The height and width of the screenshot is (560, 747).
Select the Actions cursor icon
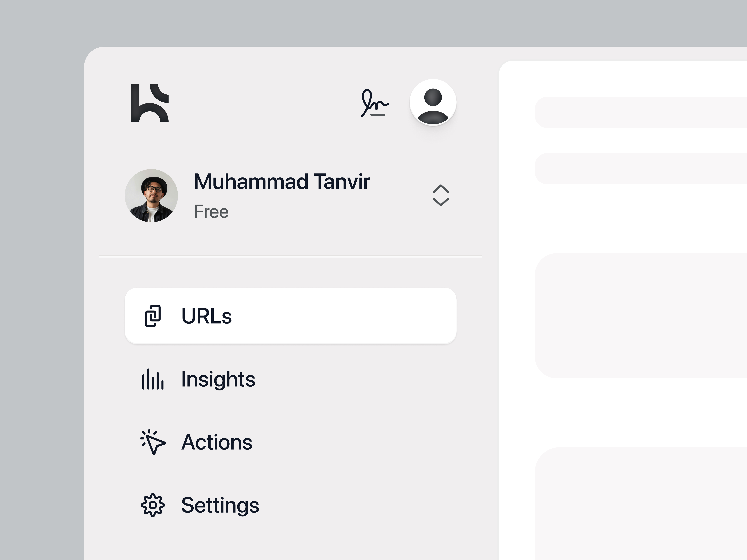click(x=153, y=443)
